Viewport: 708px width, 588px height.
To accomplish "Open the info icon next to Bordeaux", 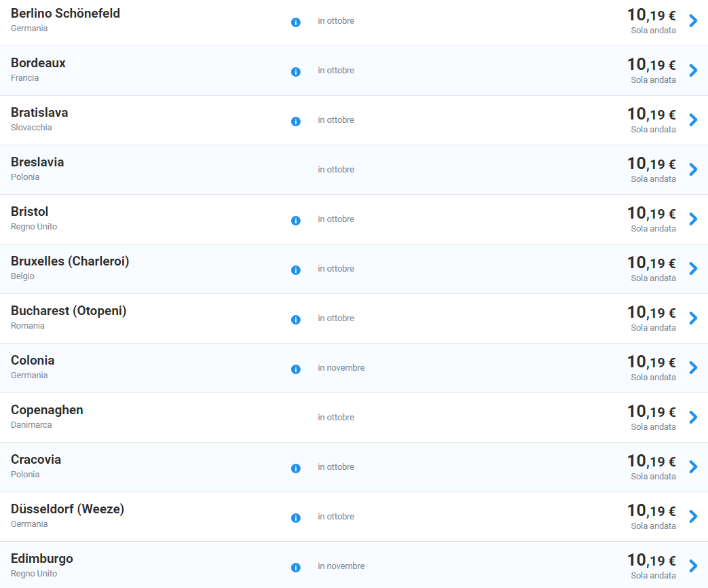I will (x=296, y=72).
